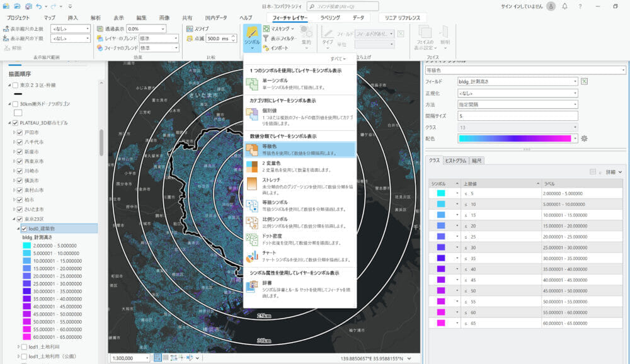Click the save project icon
This screenshot has height=364, width=630.
[x=28, y=6]
